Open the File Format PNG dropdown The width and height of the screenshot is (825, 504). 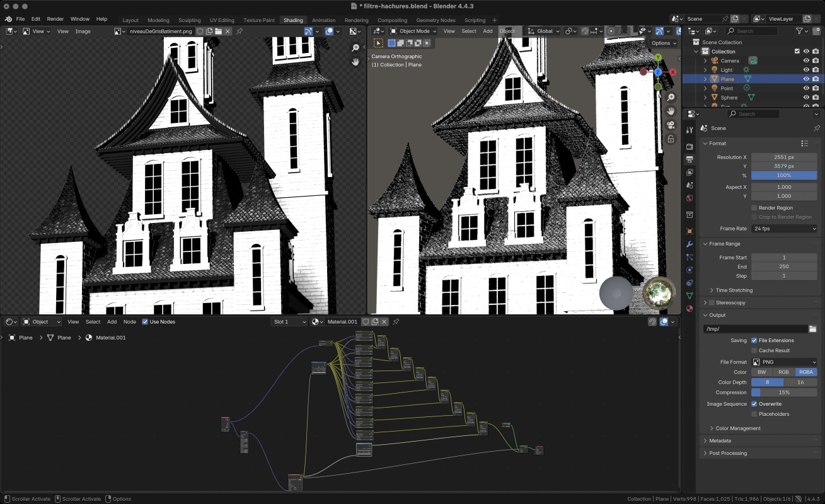click(x=784, y=362)
